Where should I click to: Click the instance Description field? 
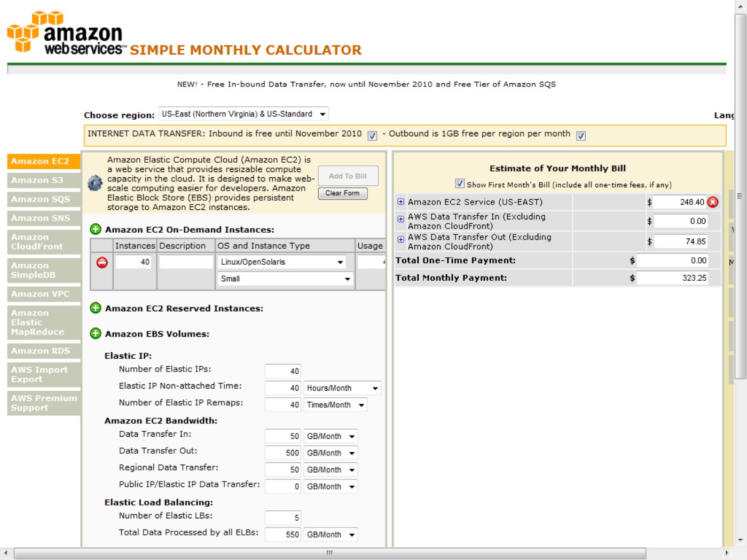(x=186, y=262)
